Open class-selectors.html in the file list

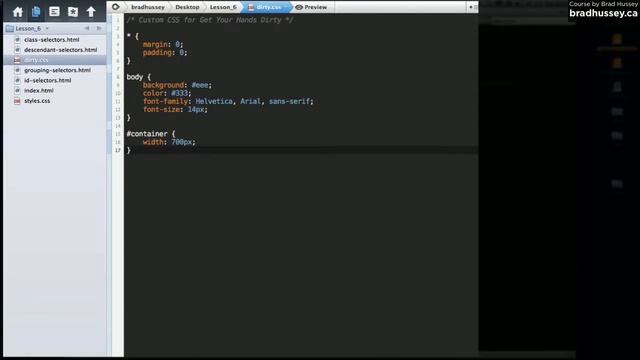point(52,40)
